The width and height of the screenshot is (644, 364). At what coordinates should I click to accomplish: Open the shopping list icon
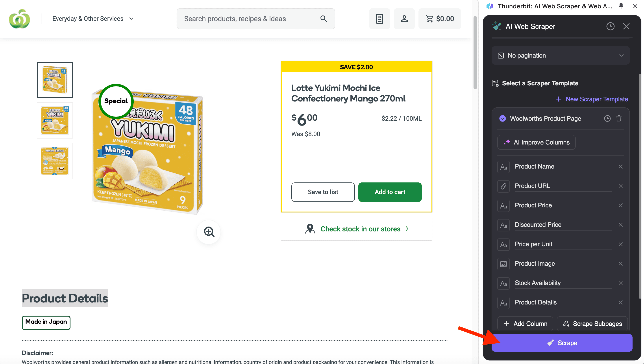[x=379, y=19]
